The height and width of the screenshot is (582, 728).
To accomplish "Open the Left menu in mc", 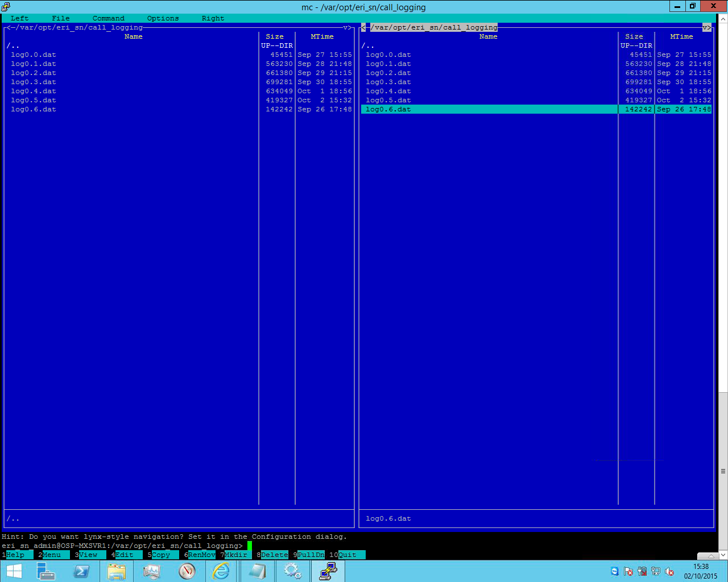I will 19,18.
